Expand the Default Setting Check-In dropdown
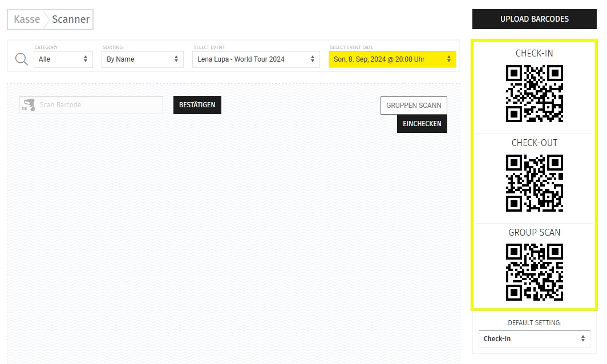 tap(534, 338)
